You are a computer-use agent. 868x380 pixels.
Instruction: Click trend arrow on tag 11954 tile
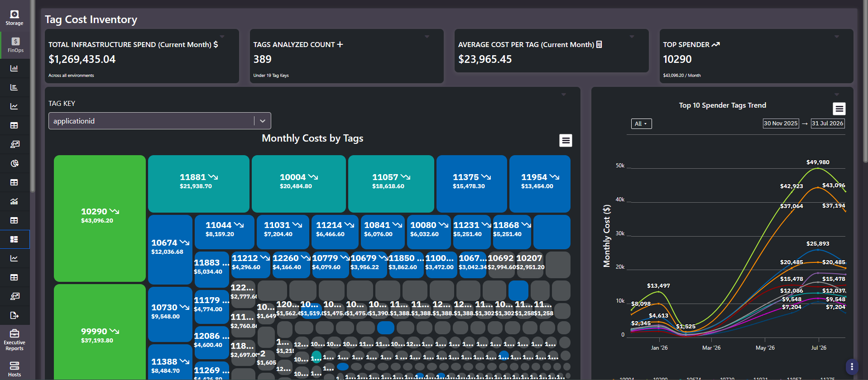554,177
